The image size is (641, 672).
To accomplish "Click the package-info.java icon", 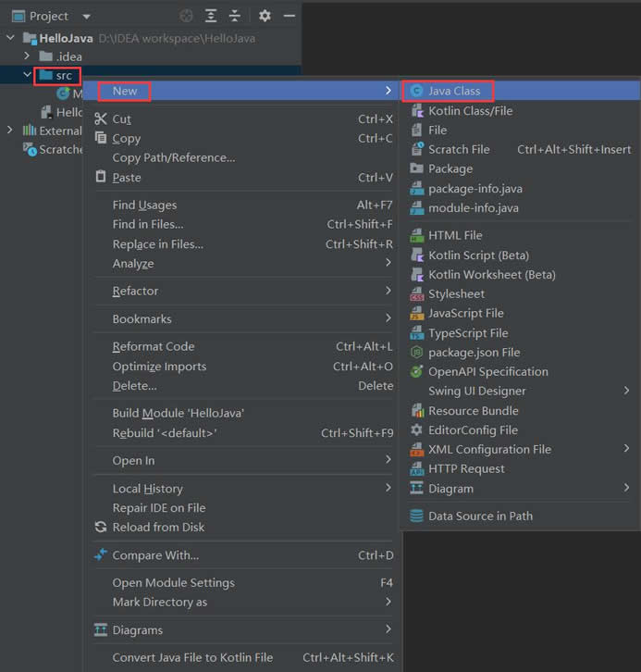I will pos(416,188).
